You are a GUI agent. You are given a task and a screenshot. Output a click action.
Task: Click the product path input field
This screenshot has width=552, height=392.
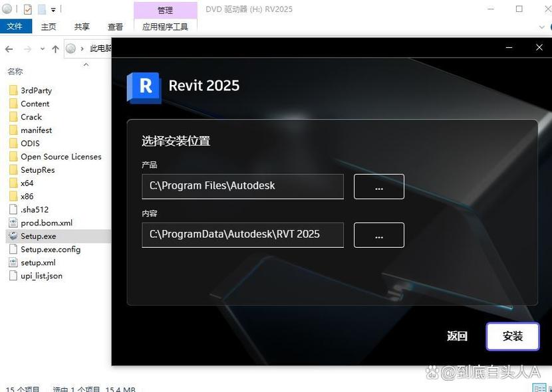tap(243, 187)
